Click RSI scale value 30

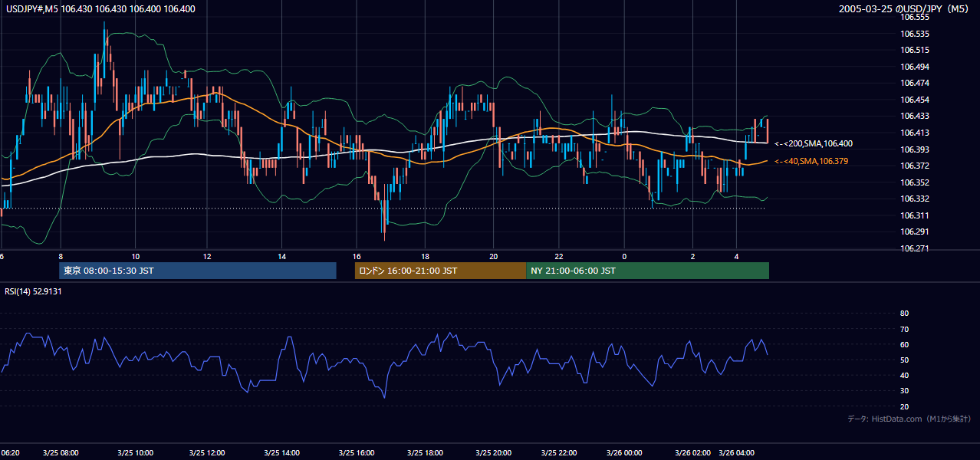pyautogui.click(x=904, y=391)
